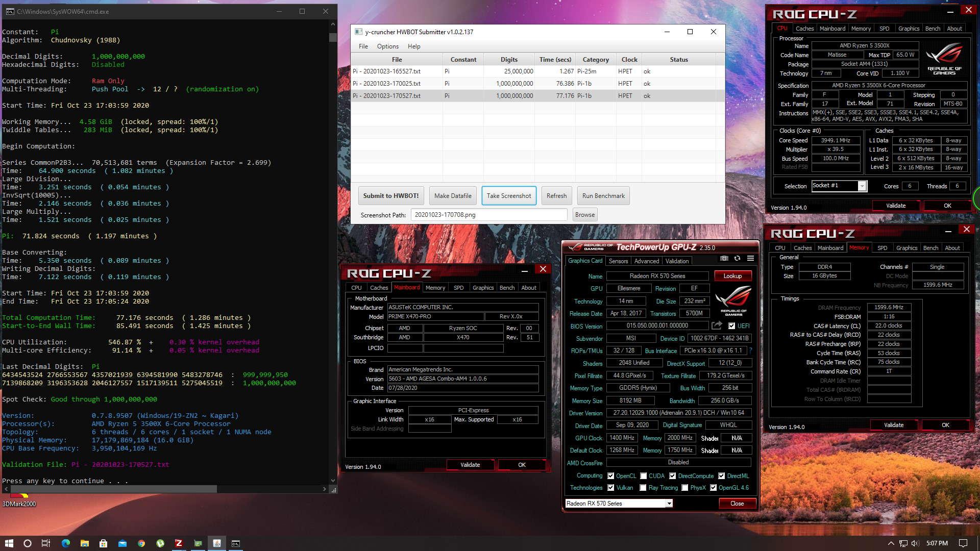
Task: Show hidden system tray icons chevron
Action: 891,543
